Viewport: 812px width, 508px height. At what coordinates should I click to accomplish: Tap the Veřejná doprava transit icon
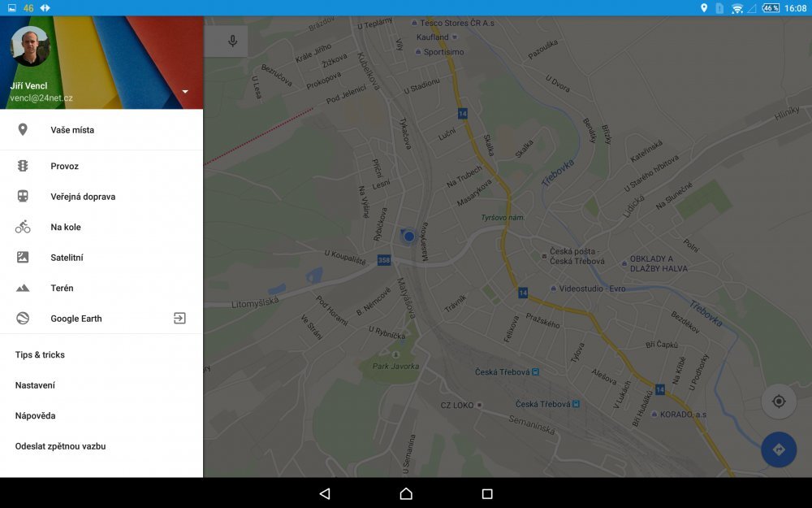pyautogui.click(x=22, y=196)
